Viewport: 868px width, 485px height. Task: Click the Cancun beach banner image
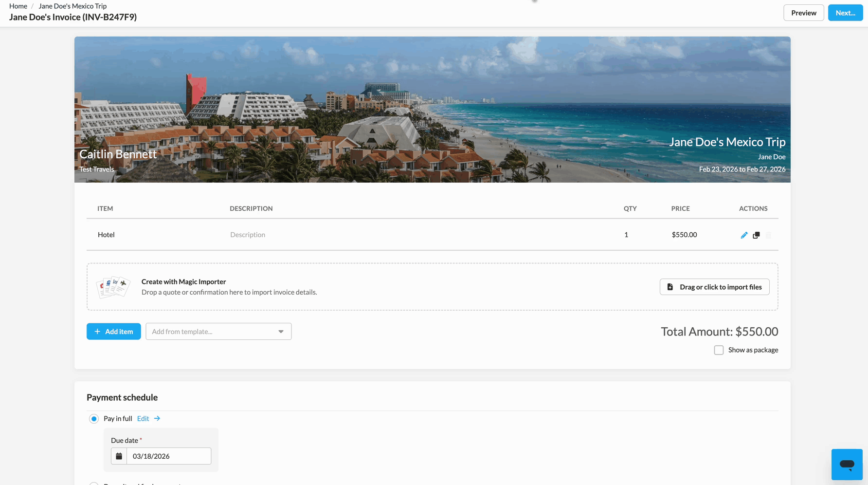[432, 97]
